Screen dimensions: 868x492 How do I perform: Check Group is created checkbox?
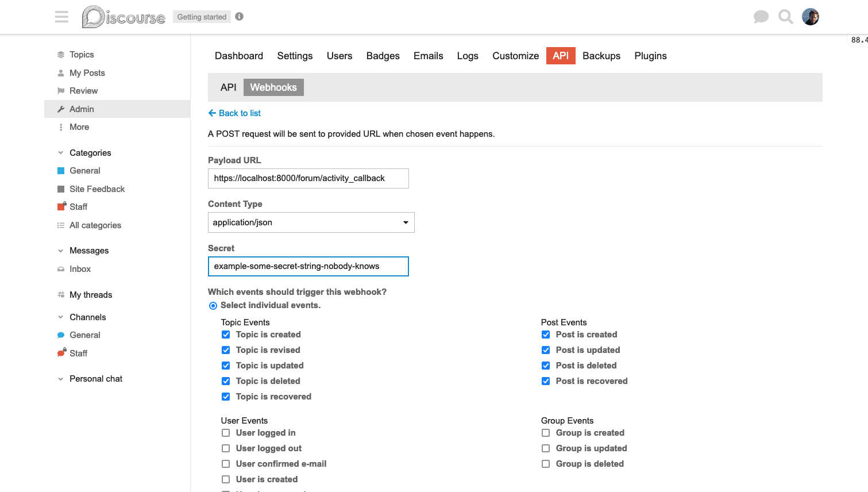546,433
